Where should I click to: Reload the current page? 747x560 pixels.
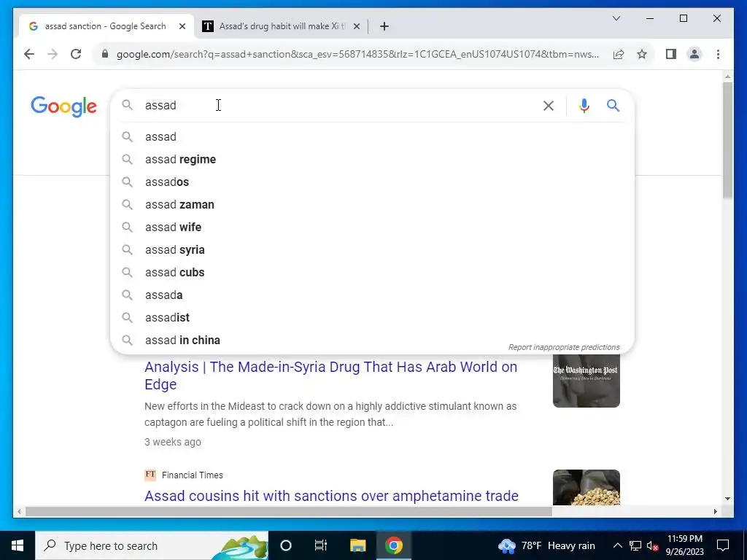click(76, 54)
